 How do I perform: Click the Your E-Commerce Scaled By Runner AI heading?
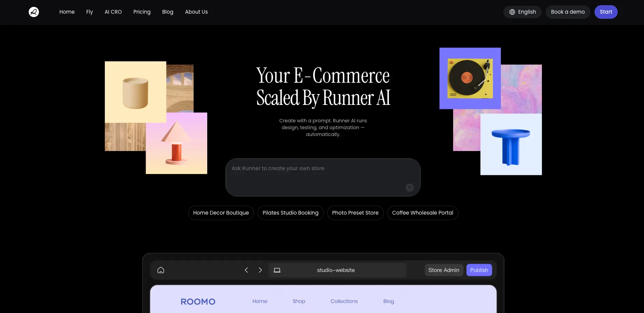click(x=323, y=87)
